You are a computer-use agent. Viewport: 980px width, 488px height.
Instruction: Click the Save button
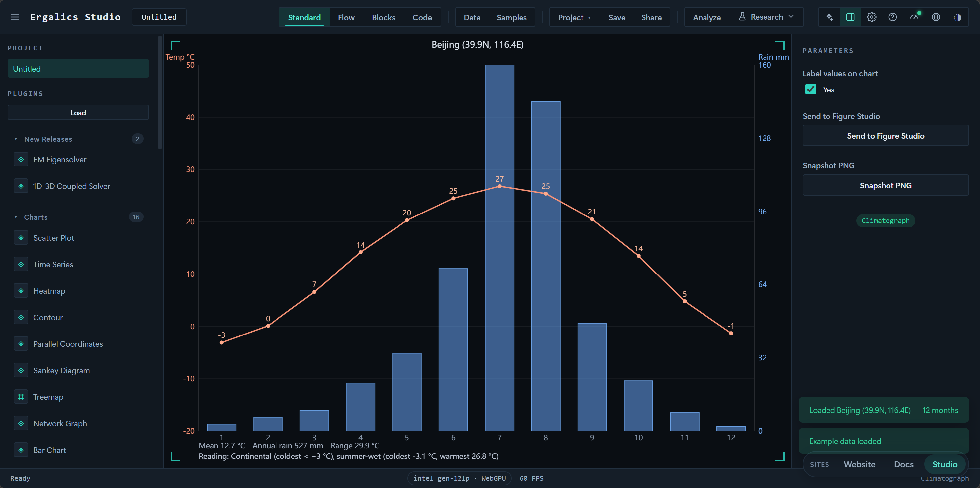click(617, 17)
